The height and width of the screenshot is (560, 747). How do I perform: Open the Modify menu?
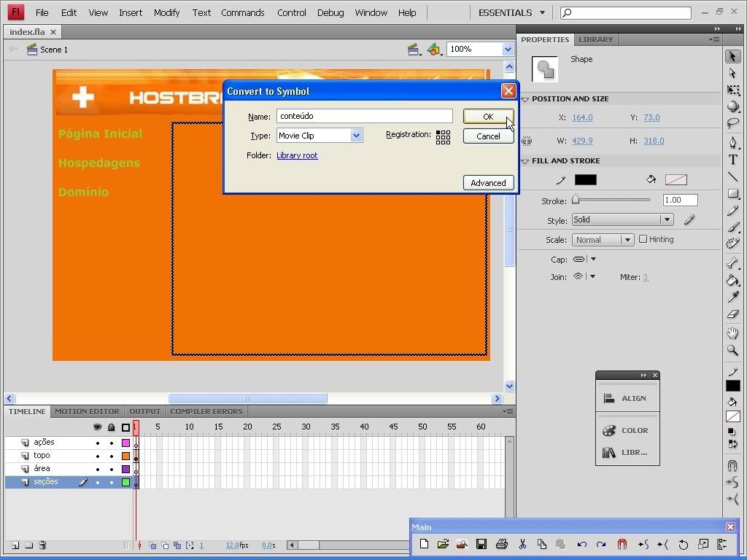[166, 12]
